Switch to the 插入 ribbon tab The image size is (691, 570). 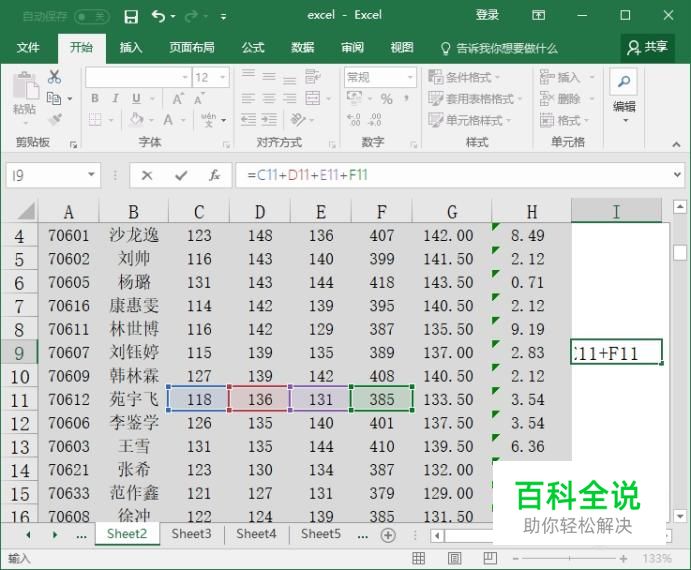coord(131,47)
